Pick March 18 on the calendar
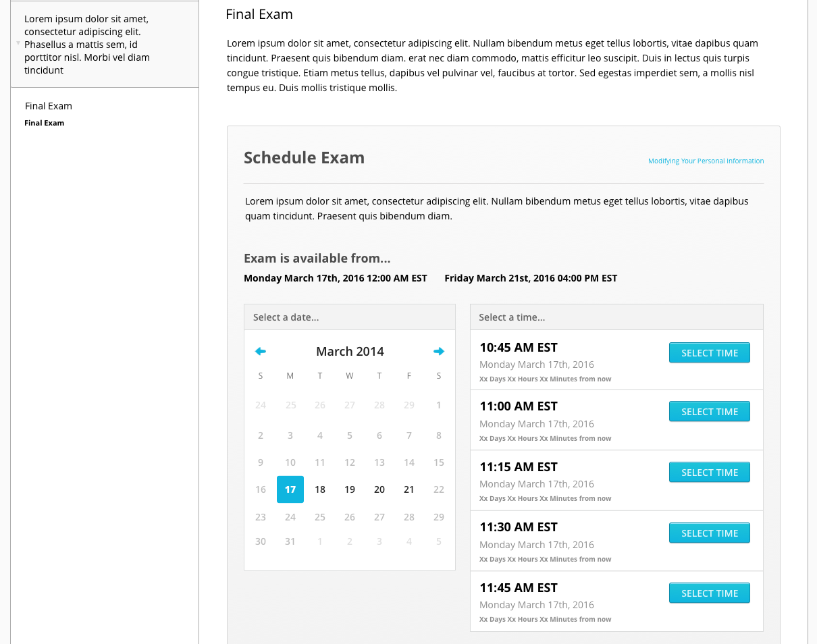The height and width of the screenshot is (644, 817). click(x=320, y=489)
